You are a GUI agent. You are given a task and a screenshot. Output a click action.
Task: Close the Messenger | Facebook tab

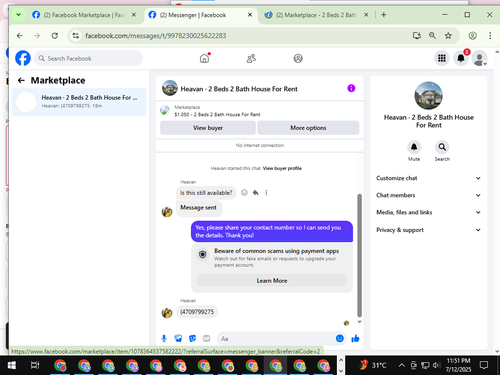coord(250,15)
